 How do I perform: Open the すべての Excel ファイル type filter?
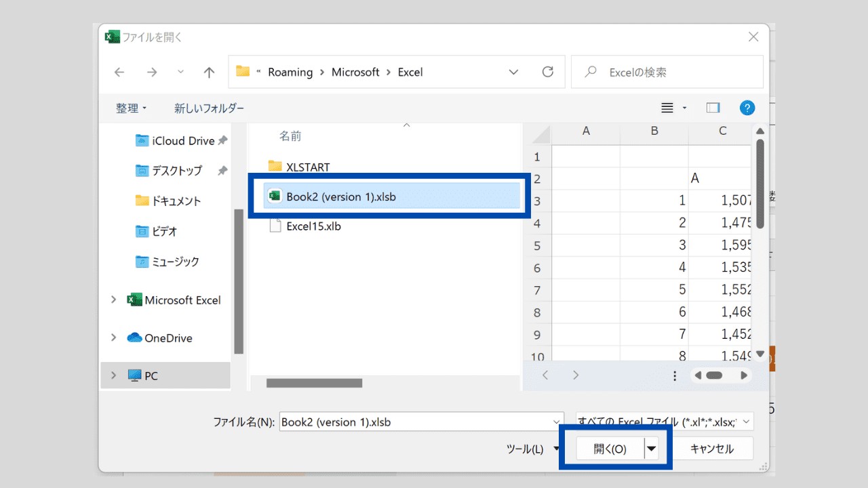[x=665, y=422]
